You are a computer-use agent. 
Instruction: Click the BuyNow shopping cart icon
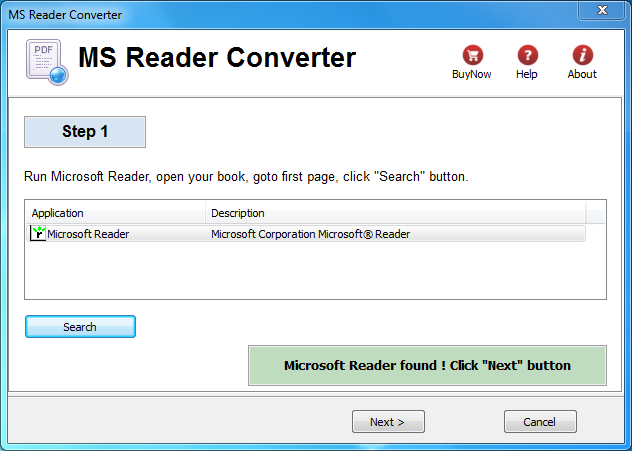pos(473,55)
